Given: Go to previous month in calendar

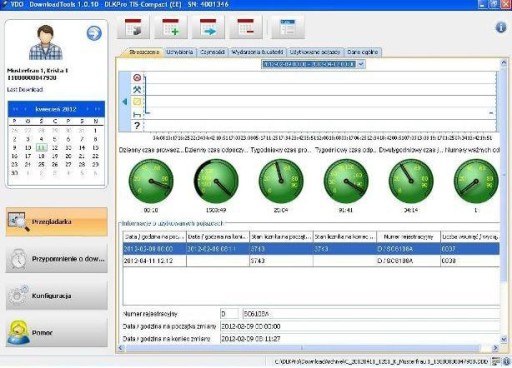Looking at the screenshot, I should pyautogui.click(x=25, y=109).
